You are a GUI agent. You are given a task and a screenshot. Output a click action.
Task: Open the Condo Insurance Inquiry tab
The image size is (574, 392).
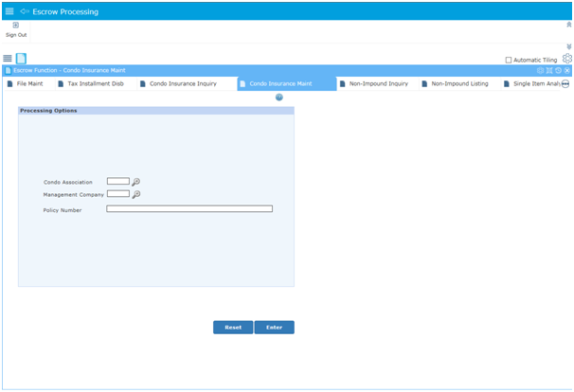point(183,84)
